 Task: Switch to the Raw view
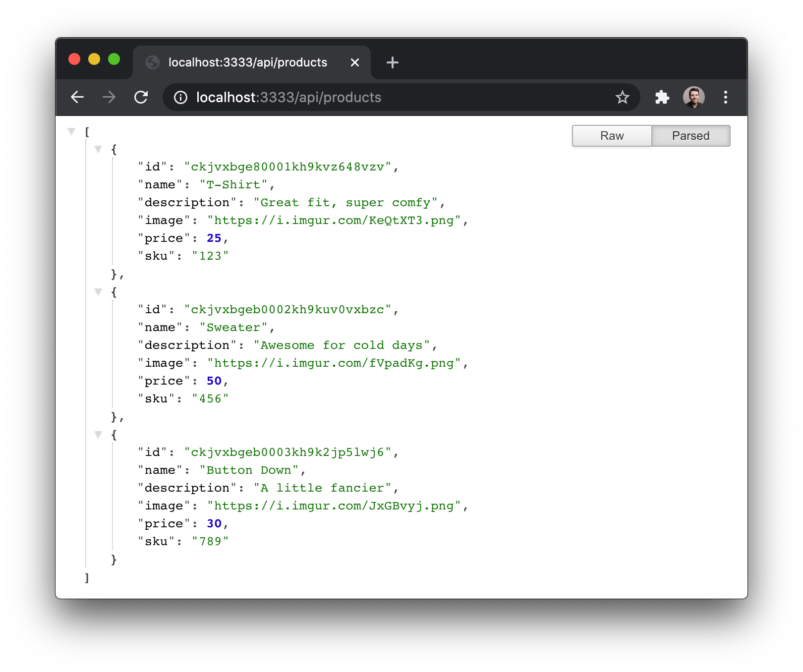point(611,135)
